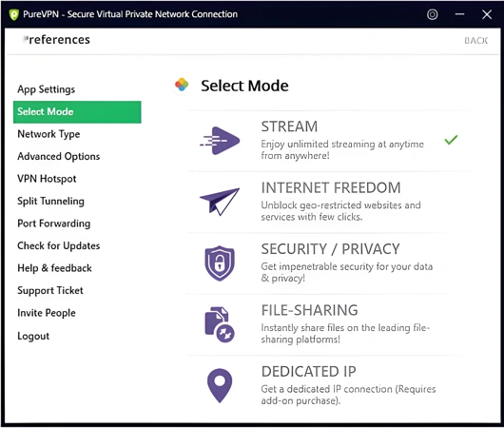
Task: Open Port Forwarding settings
Action: 54,224
